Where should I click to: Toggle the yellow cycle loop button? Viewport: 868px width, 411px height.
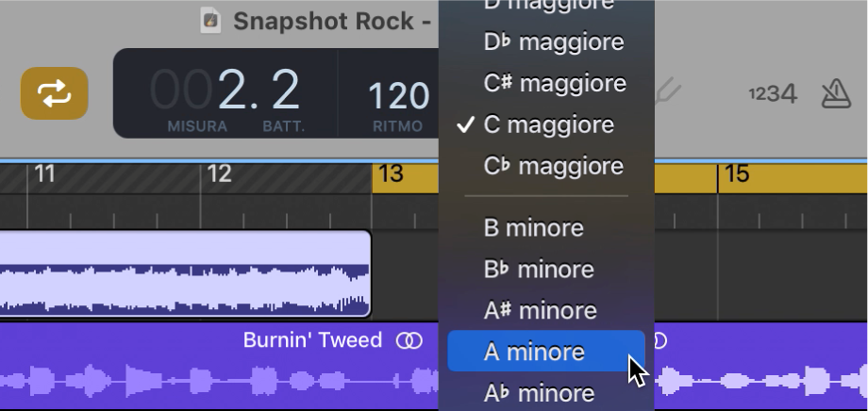click(x=55, y=93)
